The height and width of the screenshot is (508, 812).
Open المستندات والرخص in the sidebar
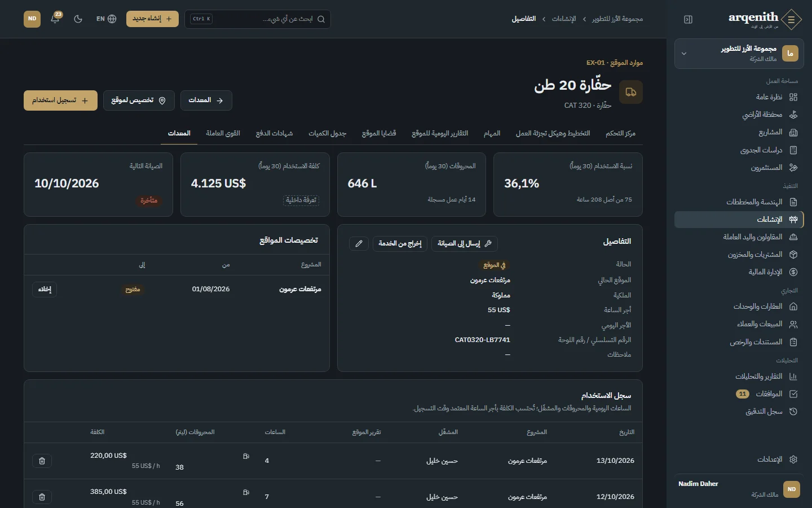(739, 342)
